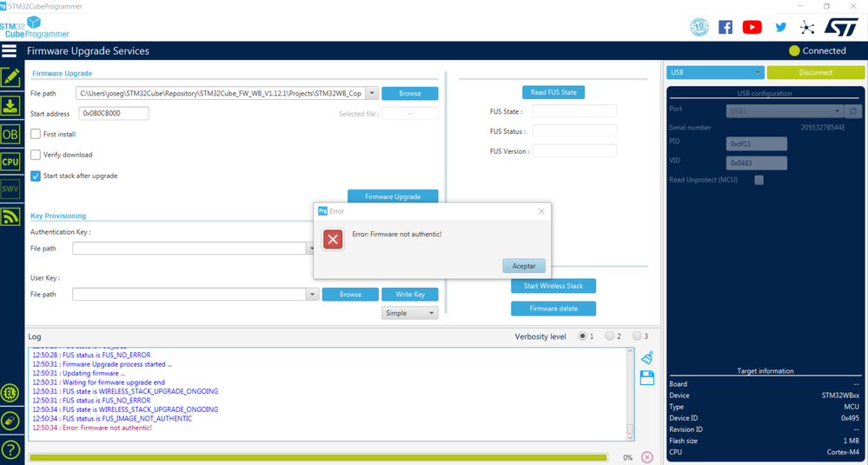
Task: Click Start Wireless Stack button
Action: [553, 286]
